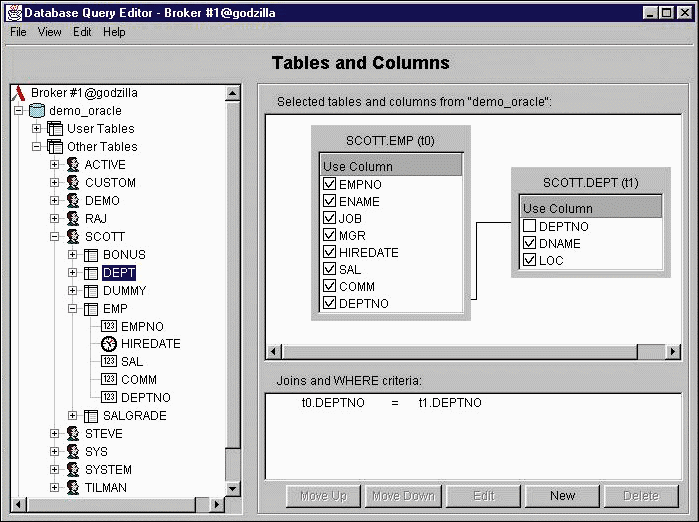Viewport: 699px width, 522px height.
Task: Select the HIREDATE clock icon in tree
Action: (109, 344)
